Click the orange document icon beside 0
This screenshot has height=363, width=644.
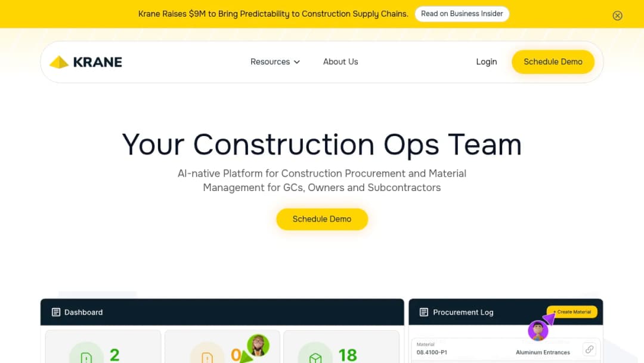(x=207, y=357)
